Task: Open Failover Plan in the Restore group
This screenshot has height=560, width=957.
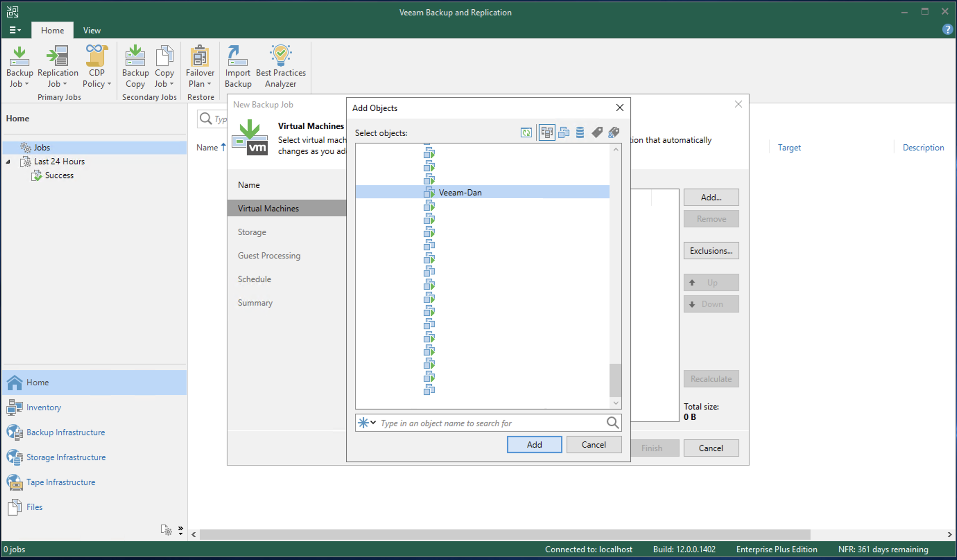Action: (x=200, y=67)
